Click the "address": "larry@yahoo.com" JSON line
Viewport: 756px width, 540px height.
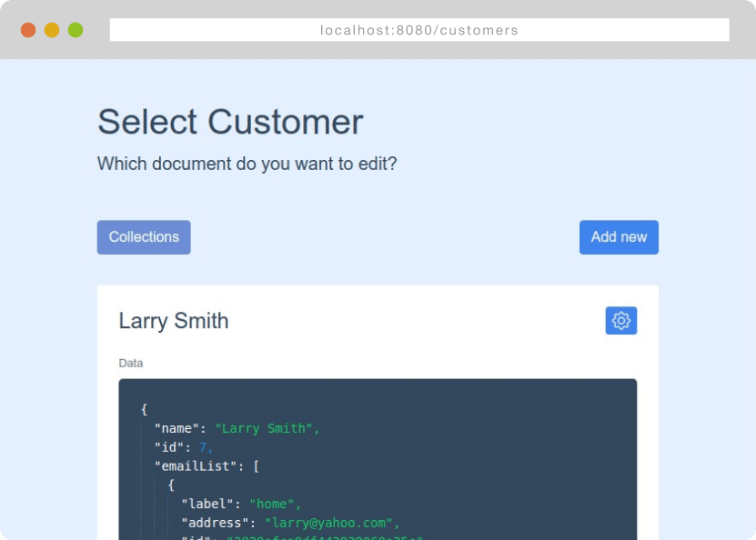(x=291, y=523)
